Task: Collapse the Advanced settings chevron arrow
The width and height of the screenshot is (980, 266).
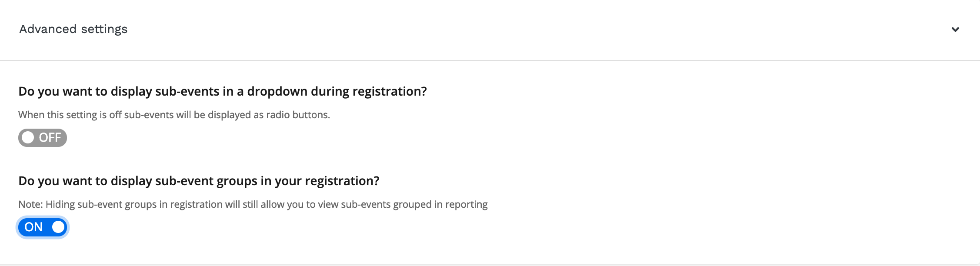Action: pyautogui.click(x=955, y=30)
